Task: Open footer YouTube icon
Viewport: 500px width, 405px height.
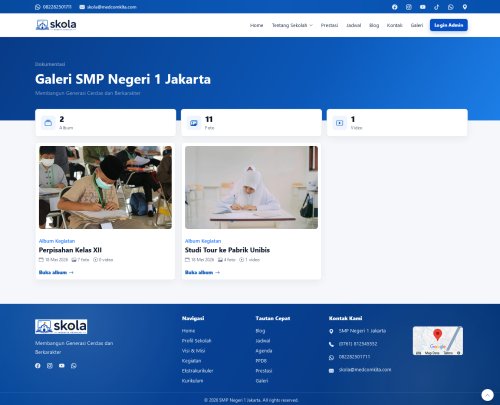Action: click(62, 366)
